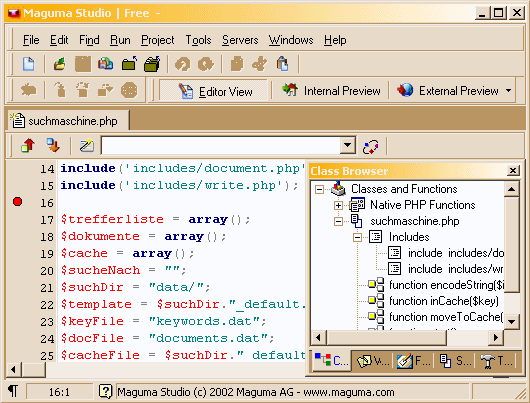The height and width of the screenshot is (403, 530).
Task: Select function encodeString in Class Browser
Action: coord(446,285)
